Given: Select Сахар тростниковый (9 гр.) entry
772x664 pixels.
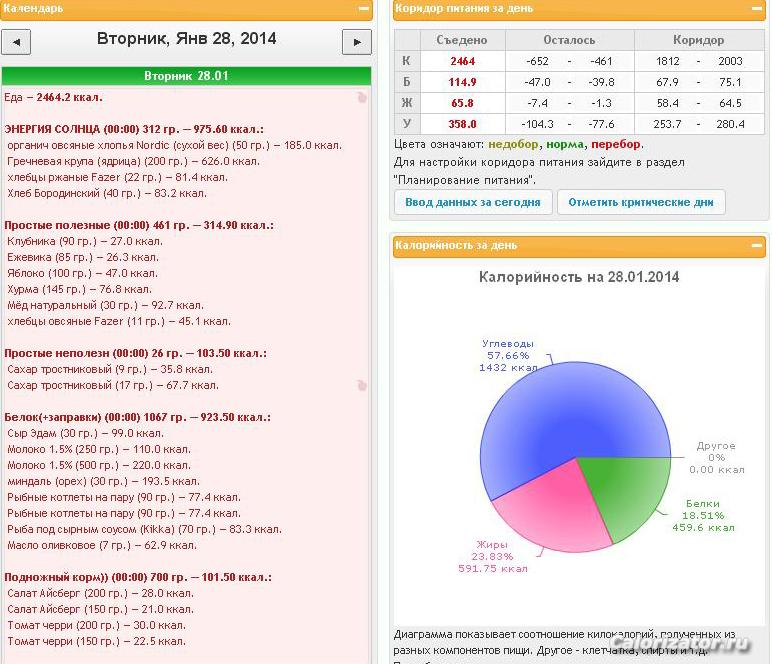Looking at the screenshot, I should click(x=110, y=369).
